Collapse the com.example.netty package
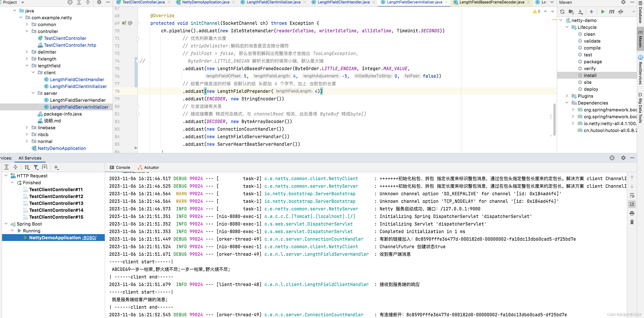 [x=21, y=18]
